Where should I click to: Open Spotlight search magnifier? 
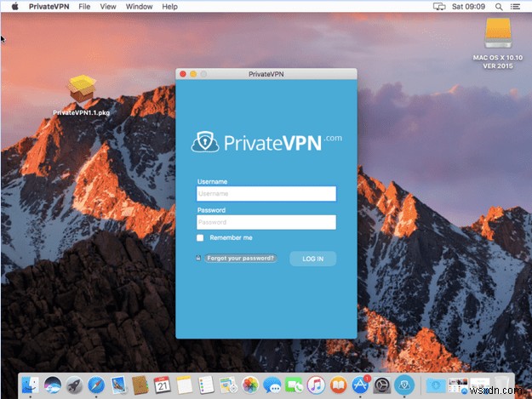point(499,7)
